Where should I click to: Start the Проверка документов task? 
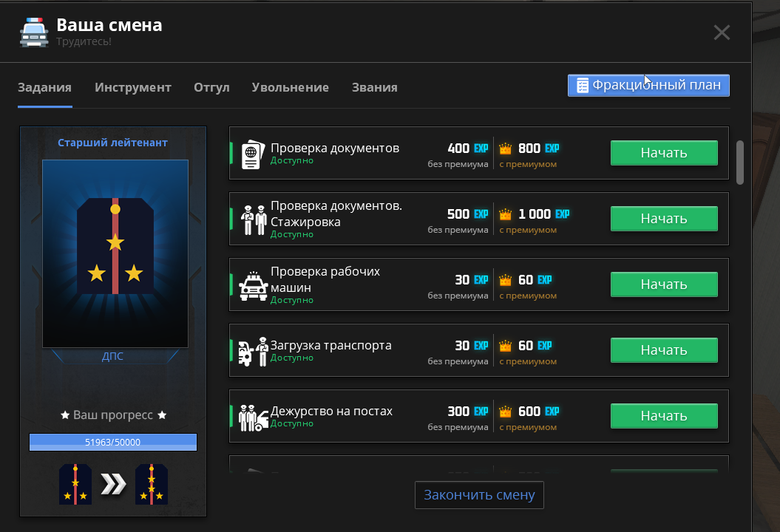point(663,153)
